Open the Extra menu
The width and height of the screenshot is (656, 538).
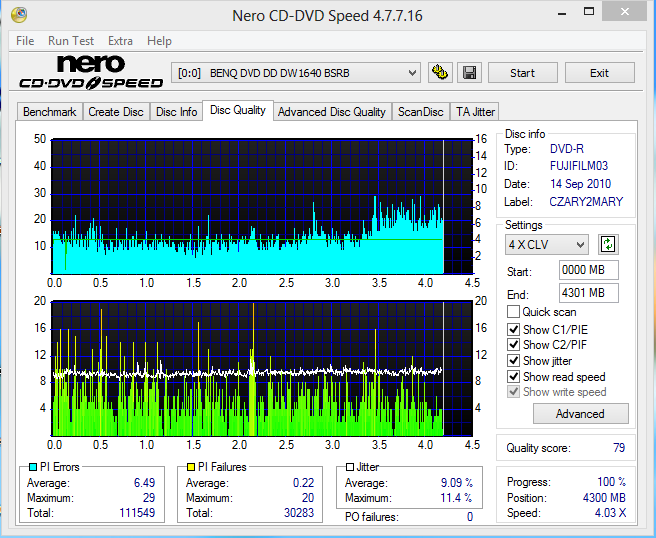point(120,41)
